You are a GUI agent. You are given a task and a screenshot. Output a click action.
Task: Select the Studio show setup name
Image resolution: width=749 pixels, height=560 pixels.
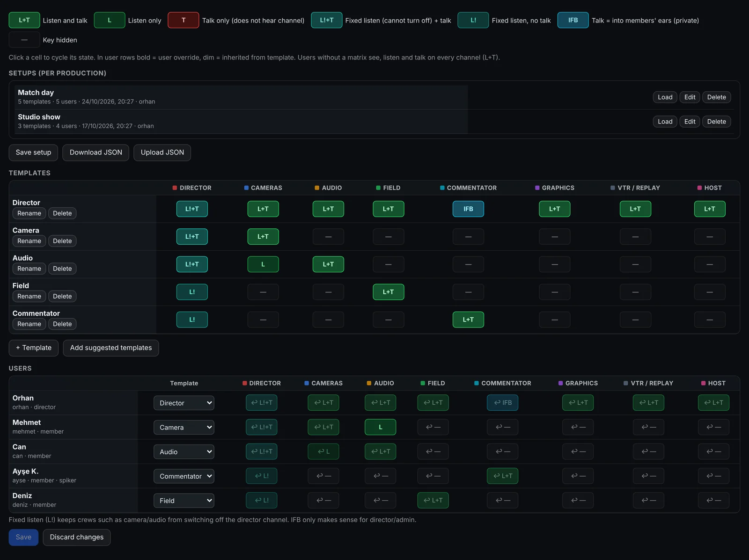39,117
